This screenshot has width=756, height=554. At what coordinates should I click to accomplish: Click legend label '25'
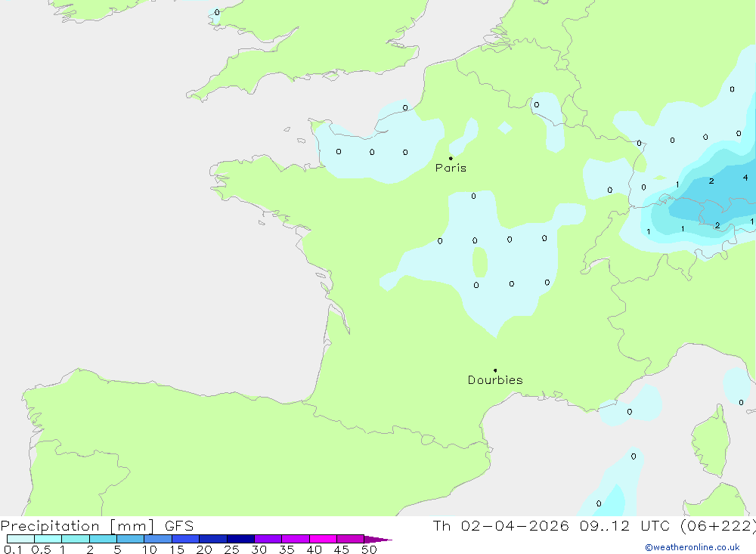(231, 549)
